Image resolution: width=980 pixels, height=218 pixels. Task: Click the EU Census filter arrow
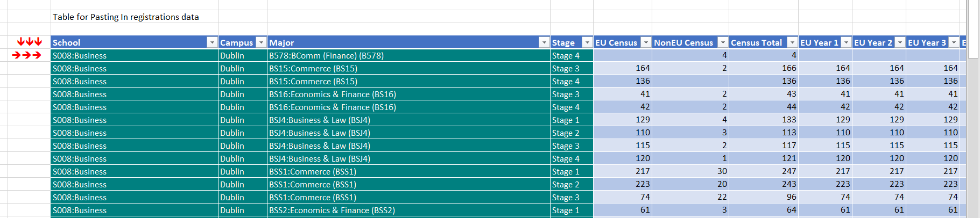pyautogui.click(x=646, y=42)
